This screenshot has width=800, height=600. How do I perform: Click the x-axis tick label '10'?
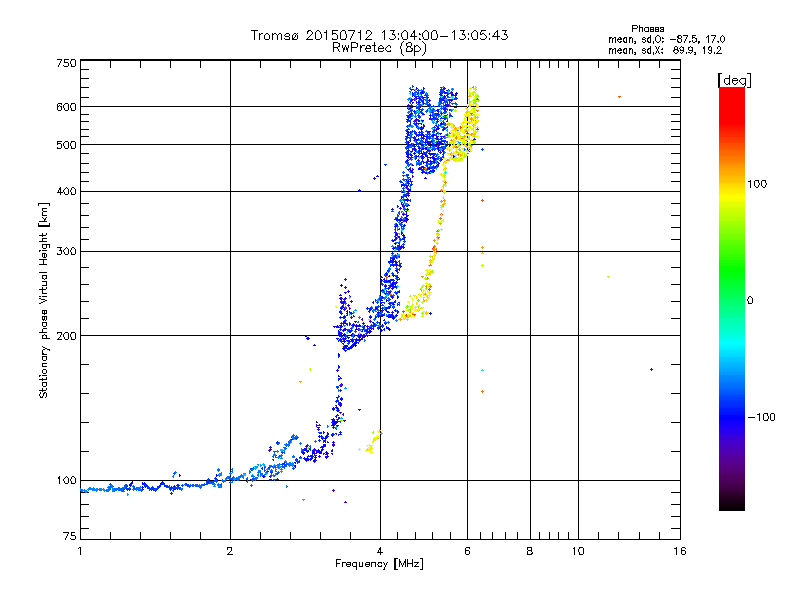[x=578, y=551]
